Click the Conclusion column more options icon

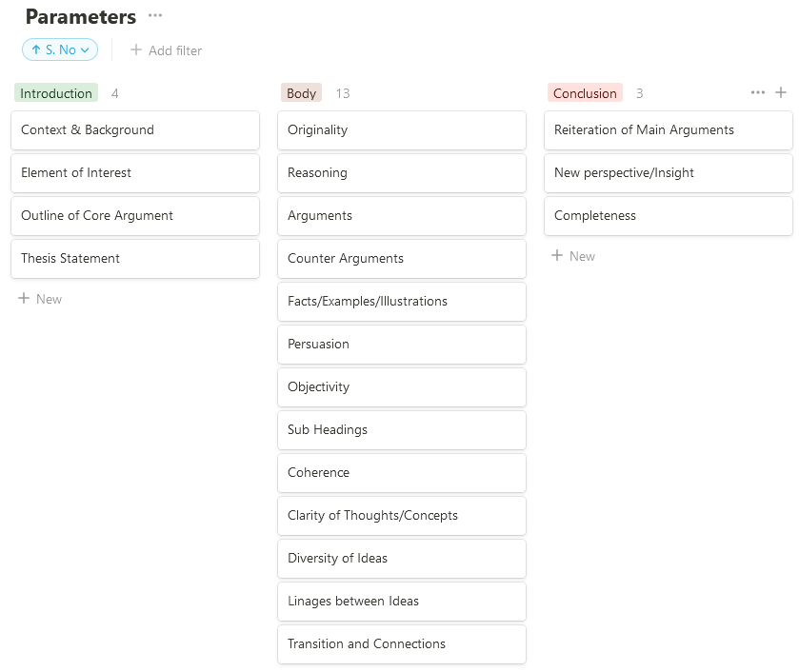tap(757, 92)
